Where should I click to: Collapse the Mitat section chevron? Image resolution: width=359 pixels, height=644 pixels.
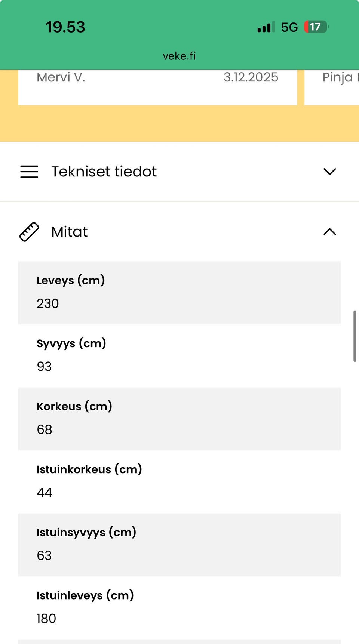(329, 232)
